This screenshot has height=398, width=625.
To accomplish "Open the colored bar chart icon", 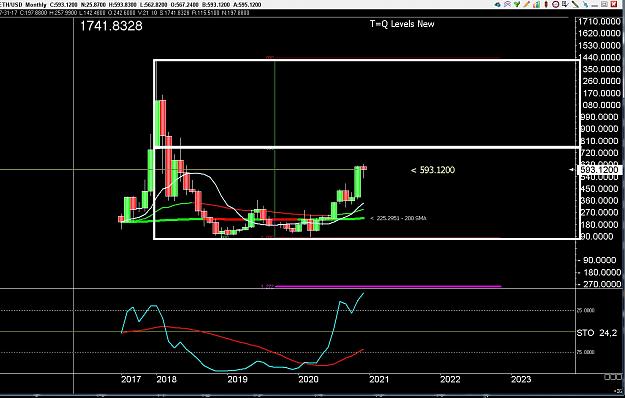I will coord(537,4).
